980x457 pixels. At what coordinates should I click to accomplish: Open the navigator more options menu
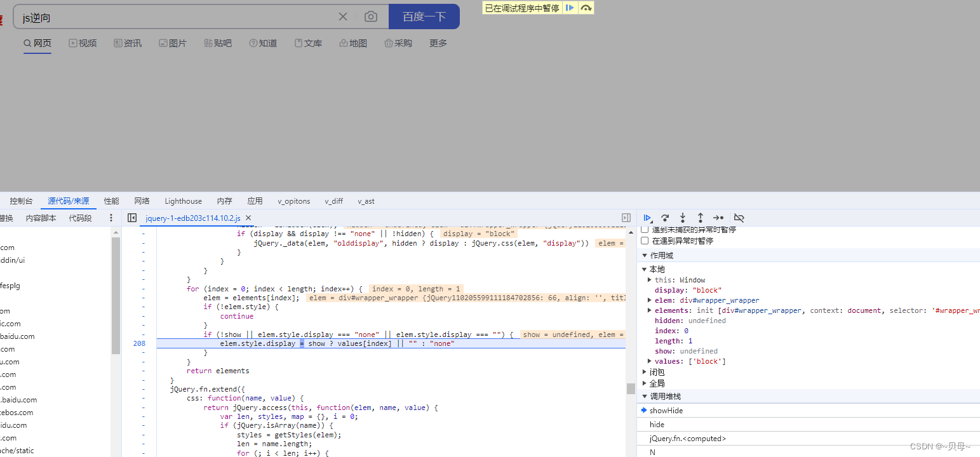click(x=111, y=218)
